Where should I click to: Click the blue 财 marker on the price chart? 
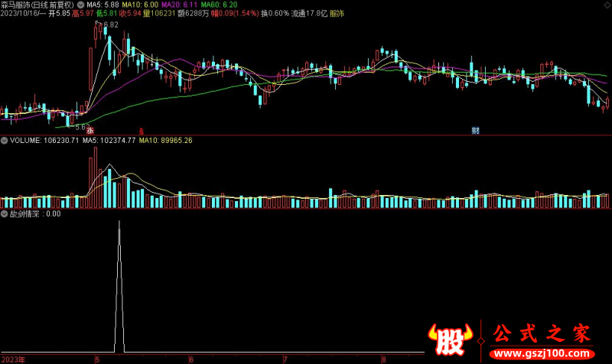pos(475,131)
